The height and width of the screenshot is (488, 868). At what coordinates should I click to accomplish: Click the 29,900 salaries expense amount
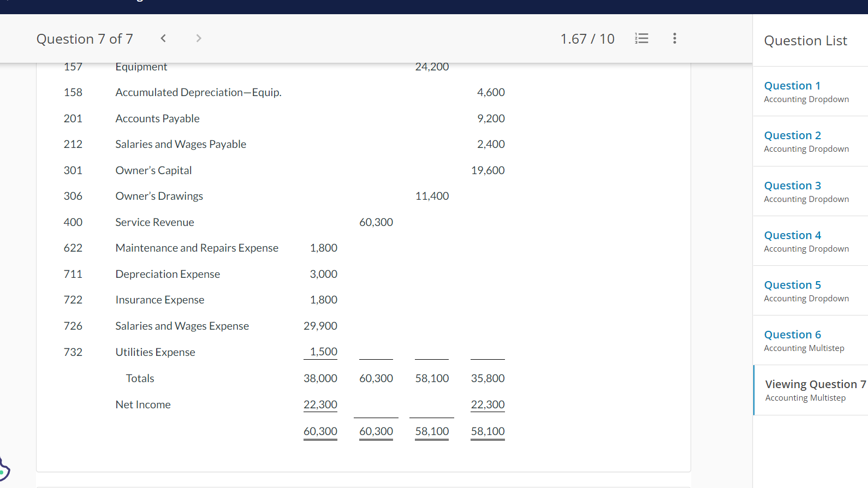pos(320,326)
